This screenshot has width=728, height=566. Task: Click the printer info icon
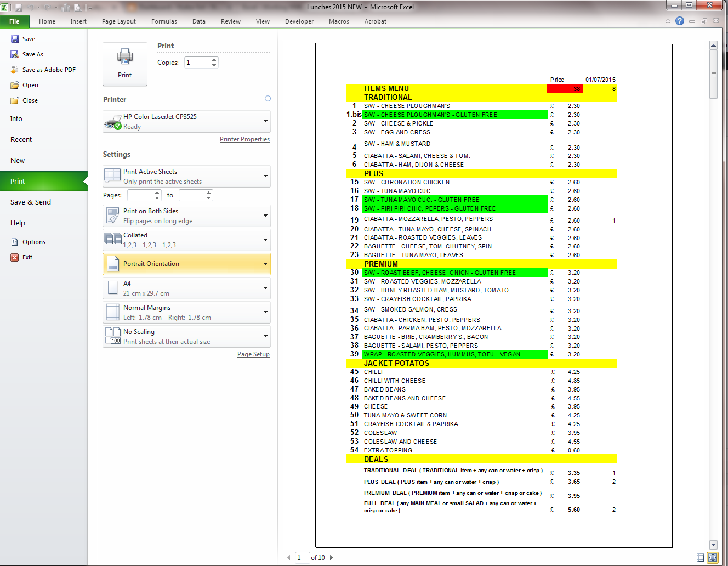click(x=268, y=99)
